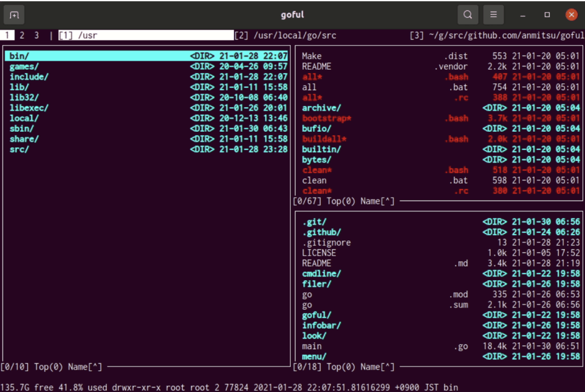Click the clean* .rc file entry
585x392 pixels.
point(440,191)
